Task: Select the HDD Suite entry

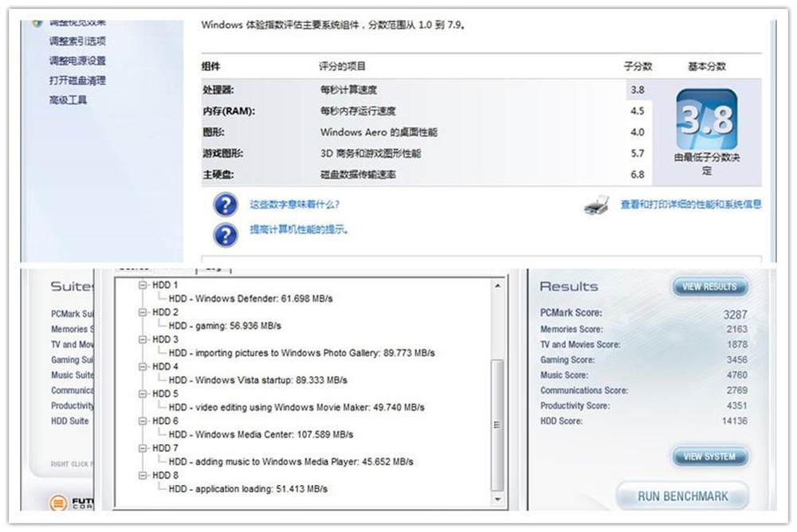Action: [x=69, y=421]
